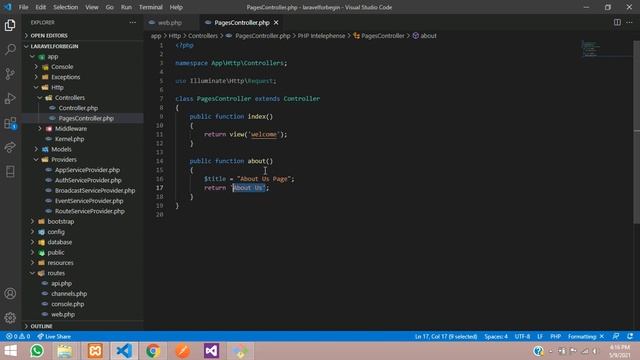This screenshot has height=360, width=640.
Task: Open File Explorer from the taskbar
Action: (x=64, y=351)
